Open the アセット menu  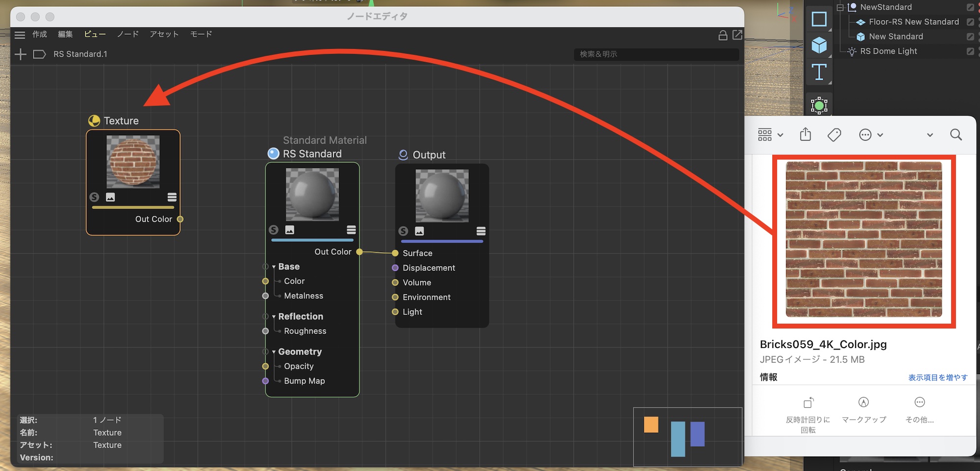pyautogui.click(x=164, y=34)
